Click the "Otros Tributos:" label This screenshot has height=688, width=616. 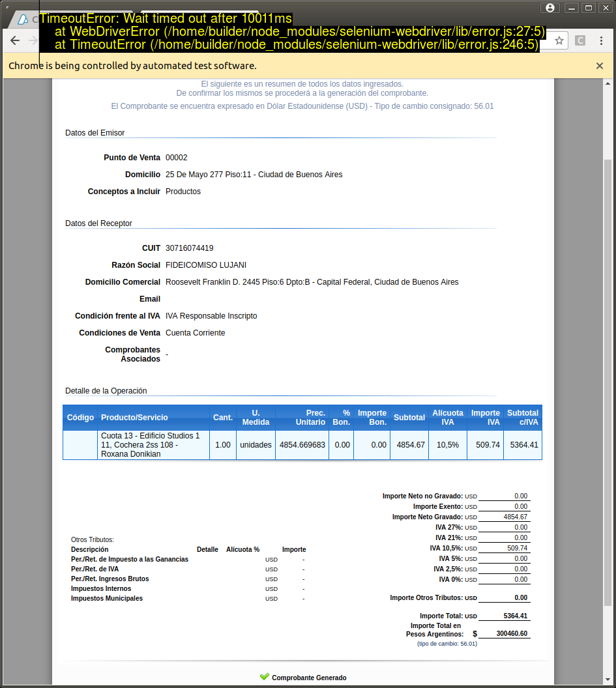point(92,539)
